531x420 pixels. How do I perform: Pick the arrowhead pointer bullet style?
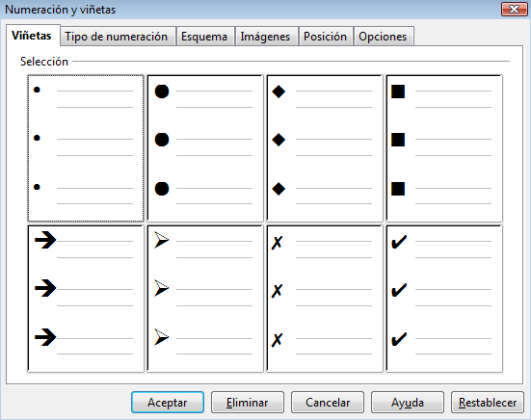click(x=205, y=299)
